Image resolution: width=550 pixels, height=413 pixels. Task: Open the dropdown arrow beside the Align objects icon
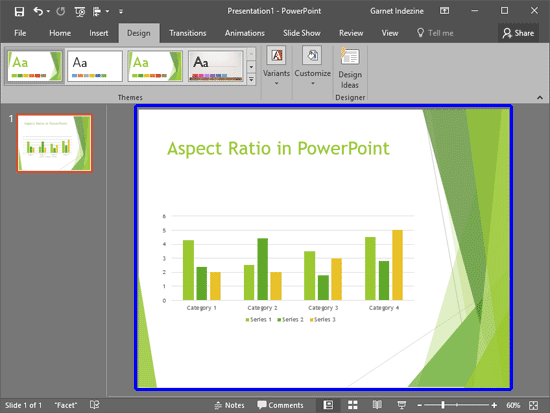tap(107, 12)
